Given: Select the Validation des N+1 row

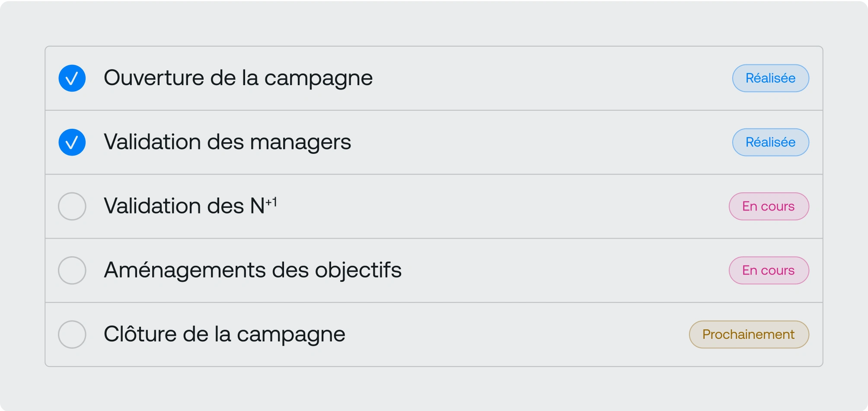Looking at the screenshot, I should point(497,206).
